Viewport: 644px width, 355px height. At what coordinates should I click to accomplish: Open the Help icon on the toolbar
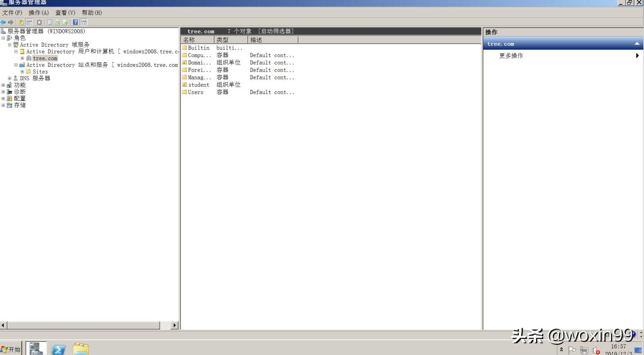[76, 22]
